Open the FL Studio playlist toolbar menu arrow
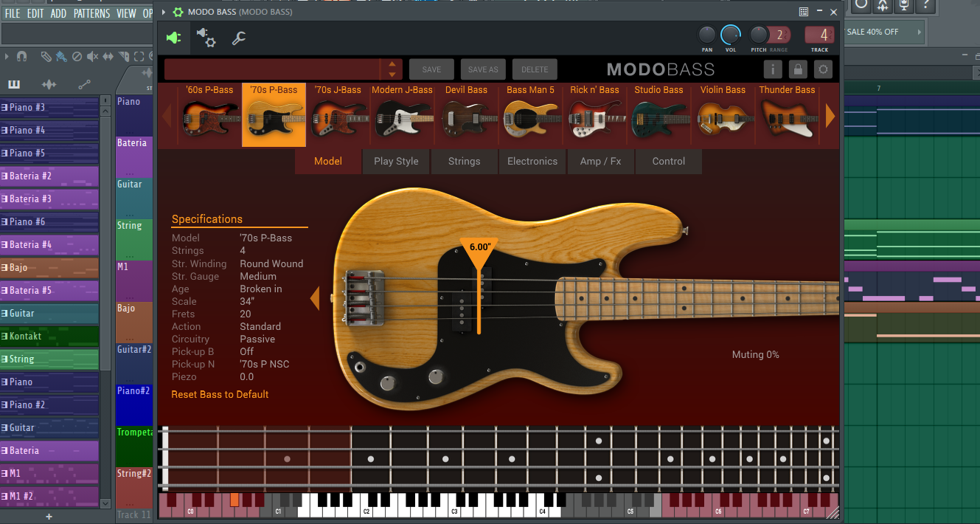Viewport: 980px width, 524px height. [x=7, y=57]
